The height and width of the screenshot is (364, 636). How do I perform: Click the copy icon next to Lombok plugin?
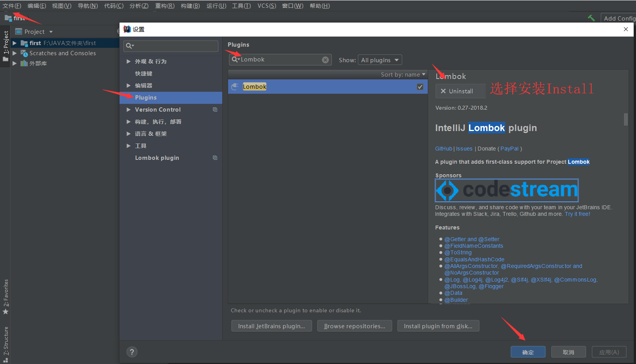215,158
